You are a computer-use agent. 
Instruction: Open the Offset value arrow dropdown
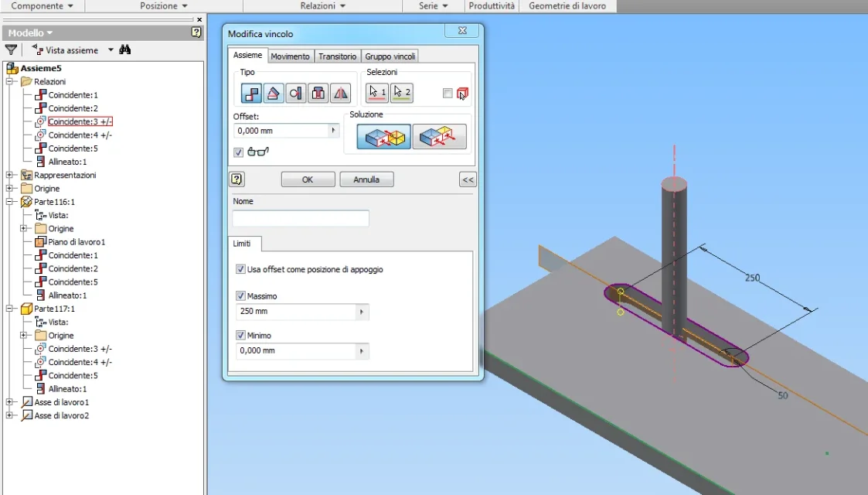[333, 131]
